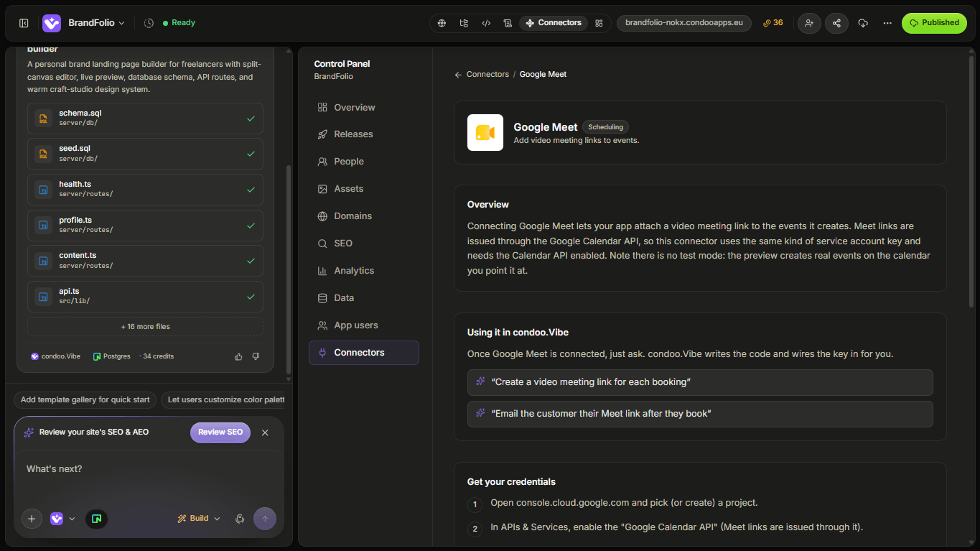Image resolution: width=980 pixels, height=551 pixels.
Task: Click the Google Meet connector logo
Action: [485, 133]
